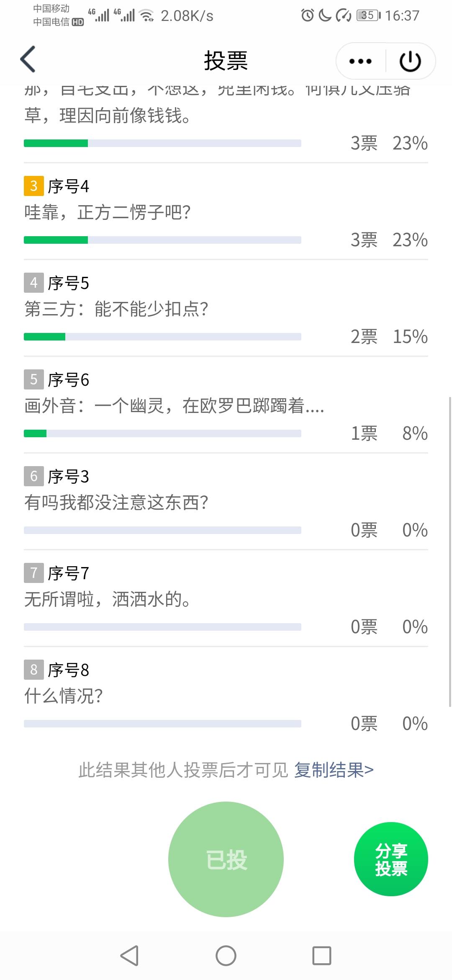
Task: Tap the 已投 voted button
Action: pos(226,859)
